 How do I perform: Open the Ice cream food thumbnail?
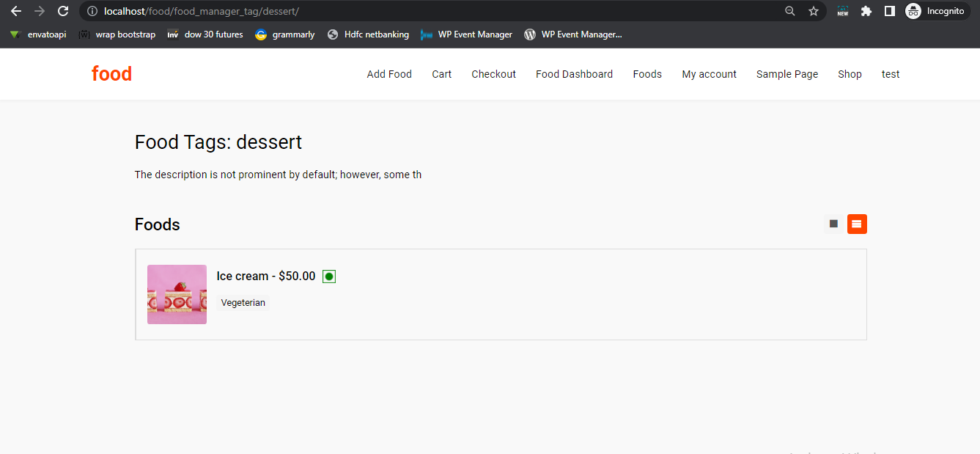tap(177, 294)
